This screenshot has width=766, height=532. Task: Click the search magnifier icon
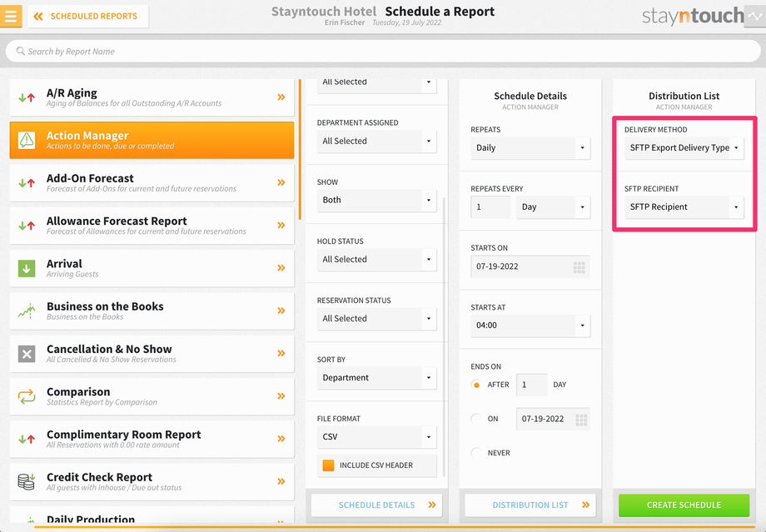(21, 51)
